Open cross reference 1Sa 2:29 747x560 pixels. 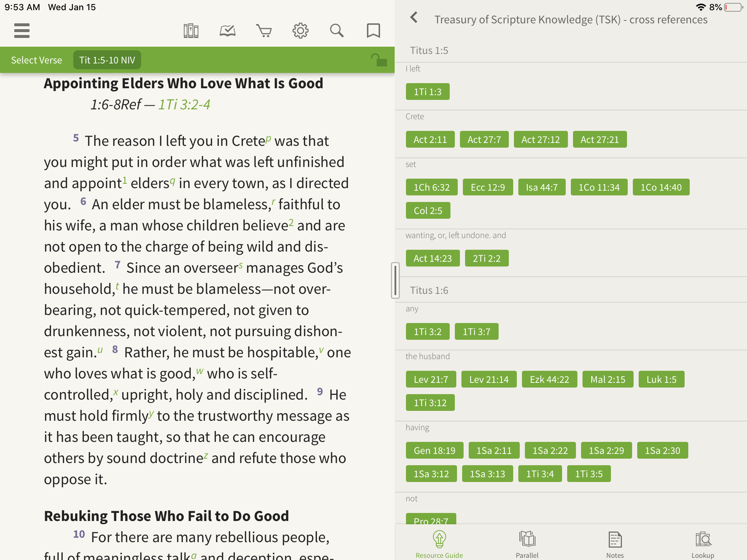point(606,450)
